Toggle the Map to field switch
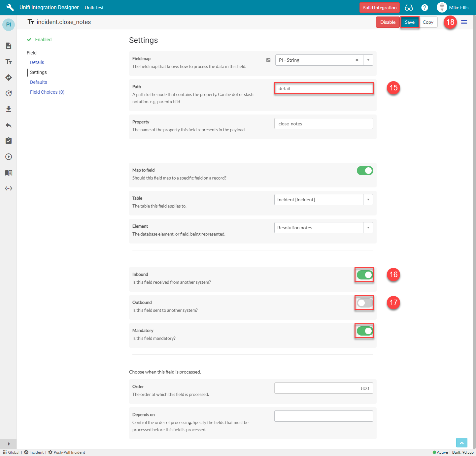476x456 pixels. [365, 171]
